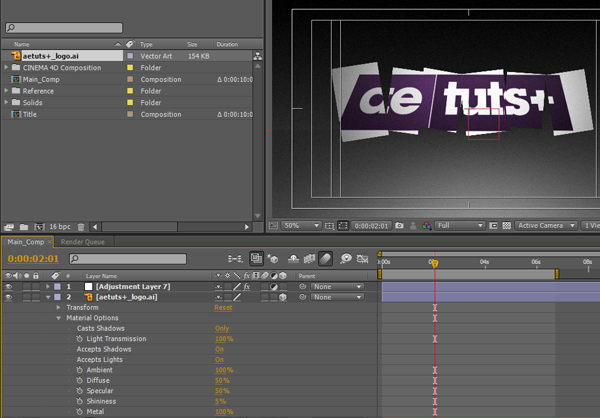Switch to the Render Queue tab

83,242
